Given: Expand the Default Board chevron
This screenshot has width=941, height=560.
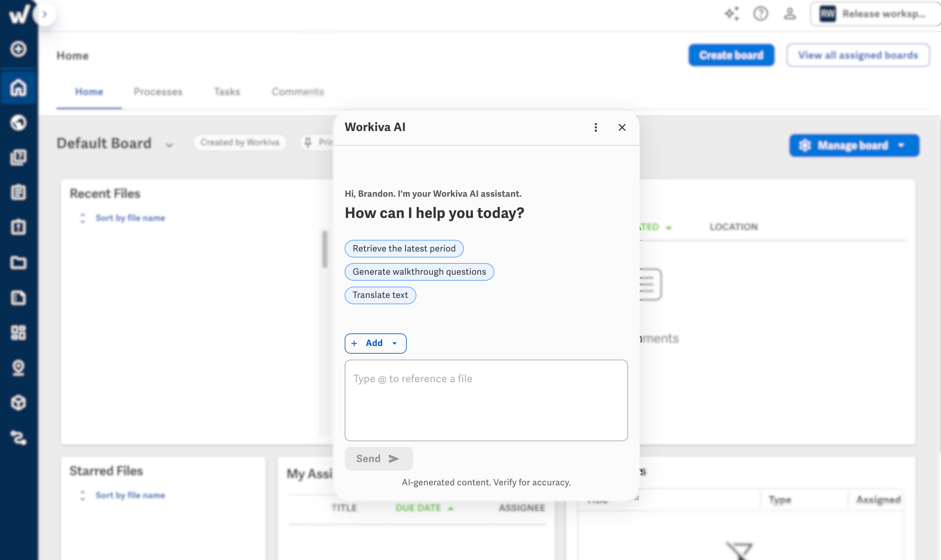Looking at the screenshot, I should (x=170, y=145).
